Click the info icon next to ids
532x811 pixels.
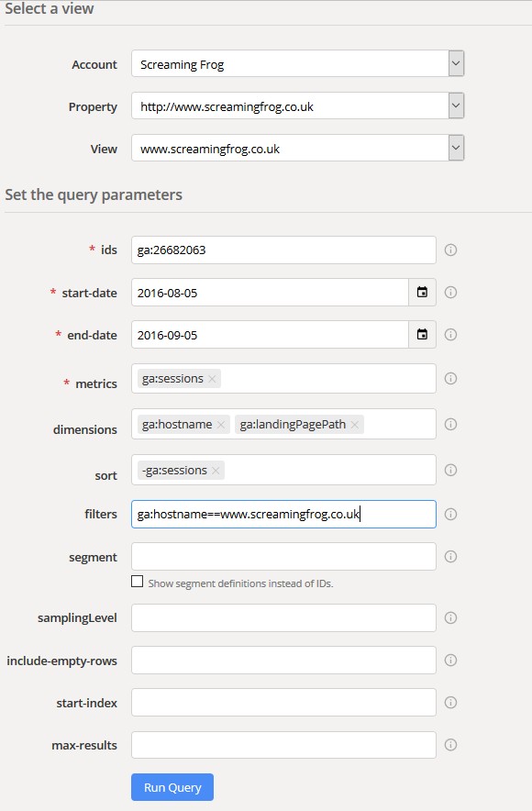451,250
